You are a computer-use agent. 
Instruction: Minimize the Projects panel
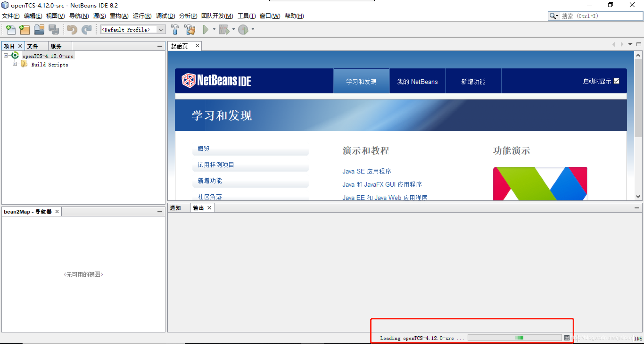160,46
